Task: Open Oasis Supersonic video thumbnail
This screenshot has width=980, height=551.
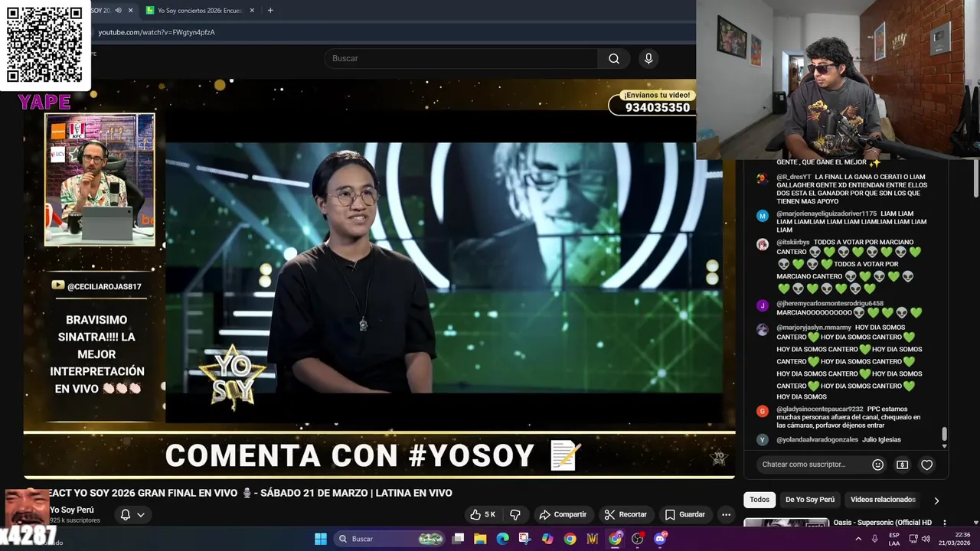Action: pos(786,523)
